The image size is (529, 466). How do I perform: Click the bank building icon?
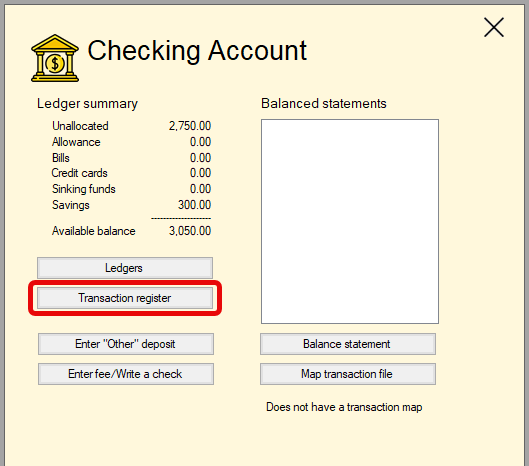(x=55, y=58)
